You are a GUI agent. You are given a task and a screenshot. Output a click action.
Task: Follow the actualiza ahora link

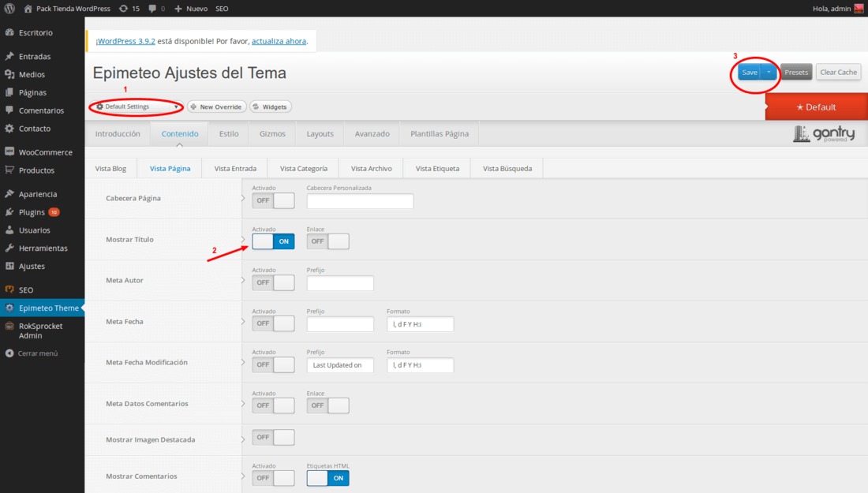[279, 41]
